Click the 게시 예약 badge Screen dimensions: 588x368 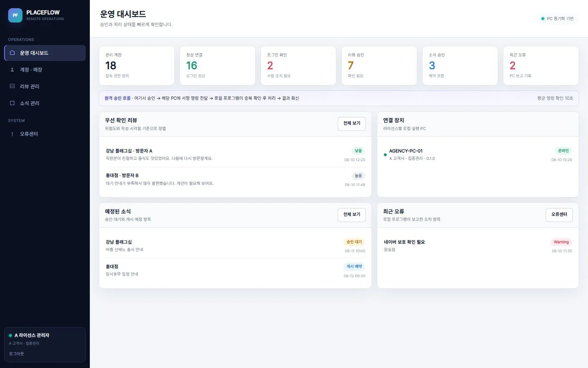(x=354, y=267)
